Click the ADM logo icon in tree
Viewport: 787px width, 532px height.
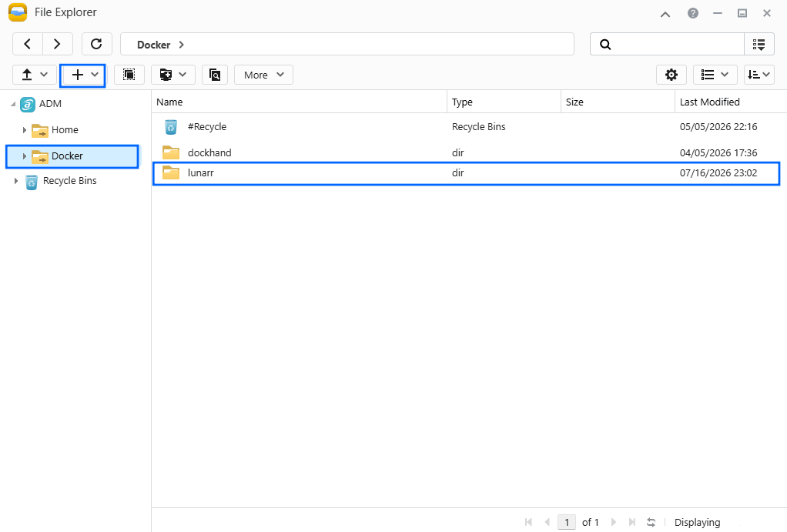pos(28,105)
